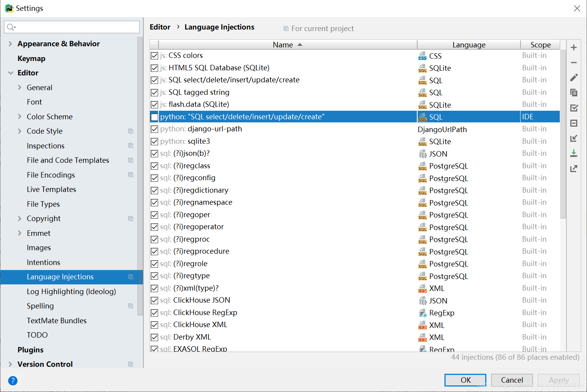Click the project-level icon beside Copyright

pos(131,219)
